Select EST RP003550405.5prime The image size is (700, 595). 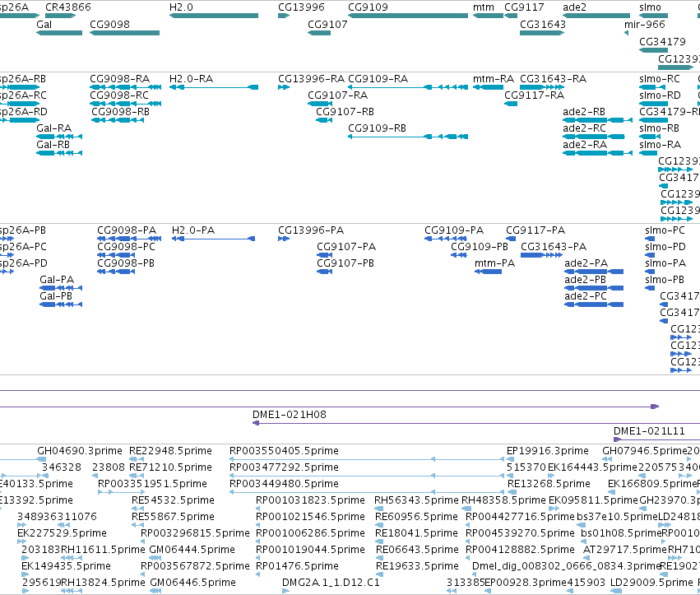point(367,459)
